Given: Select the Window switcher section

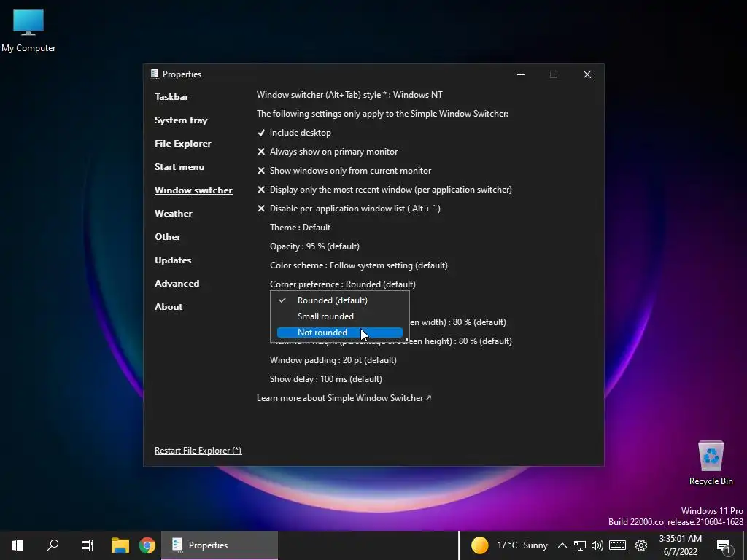Looking at the screenshot, I should coord(194,190).
